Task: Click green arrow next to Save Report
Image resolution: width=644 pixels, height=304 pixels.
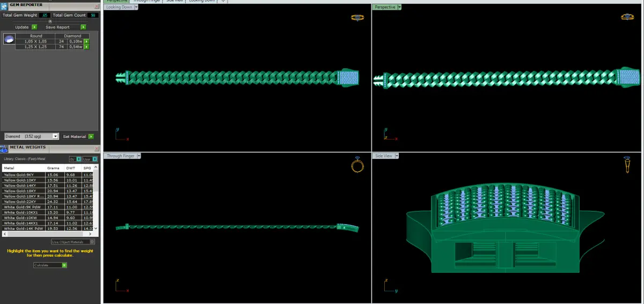Action: 83,27
